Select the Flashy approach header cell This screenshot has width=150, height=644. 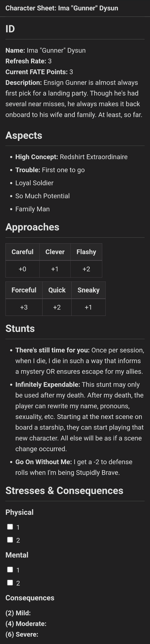(86, 252)
